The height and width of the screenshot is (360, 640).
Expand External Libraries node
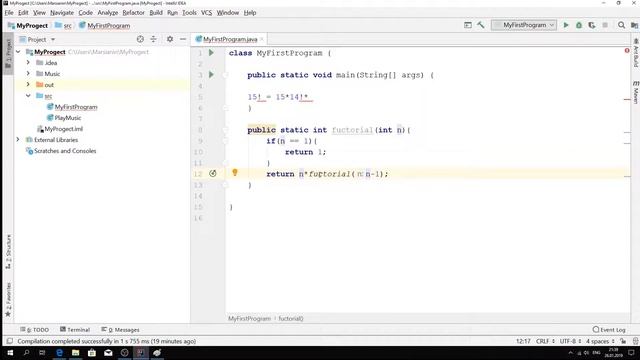[x=18, y=140]
